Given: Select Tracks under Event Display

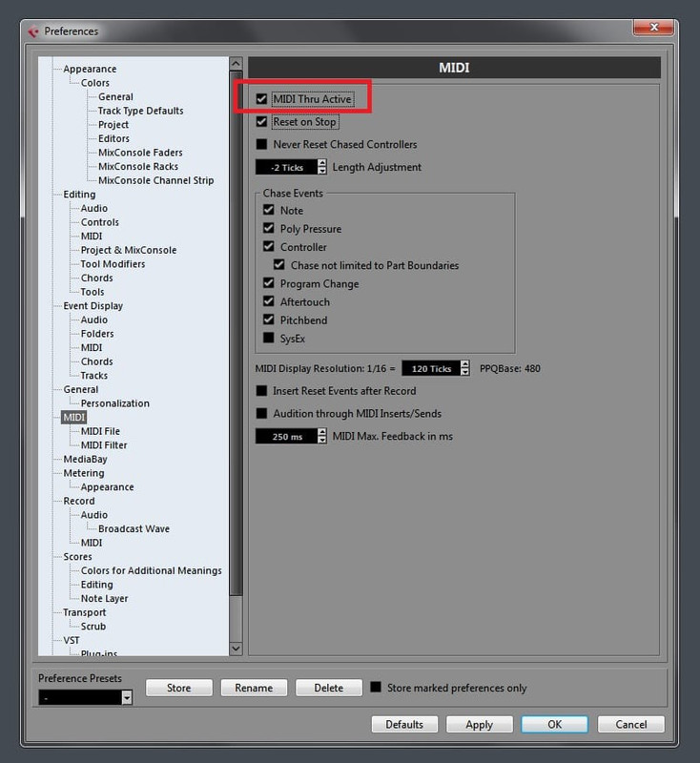Looking at the screenshot, I should (x=93, y=375).
